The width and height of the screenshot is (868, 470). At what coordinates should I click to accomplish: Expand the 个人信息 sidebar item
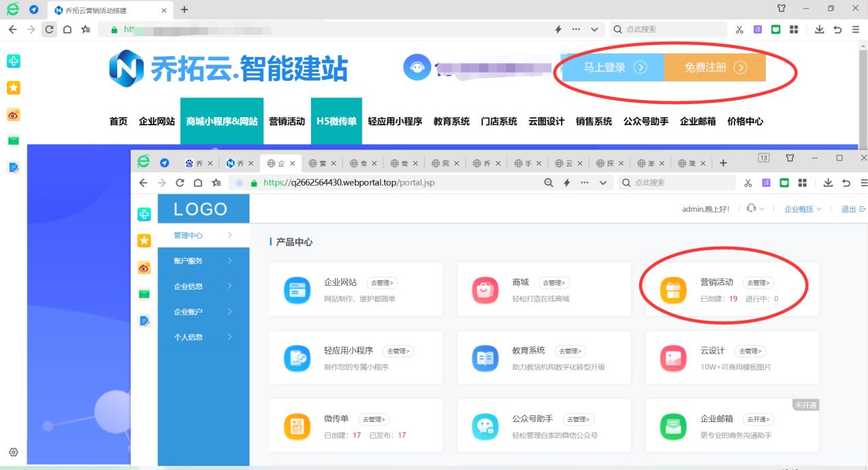tap(203, 336)
